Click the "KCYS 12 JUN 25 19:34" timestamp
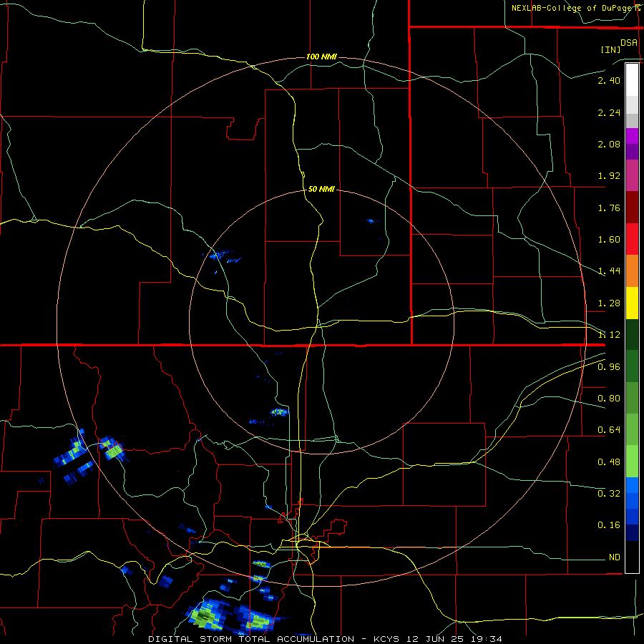Image resolution: width=644 pixels, height=644 pixels. (x=438, y=639)
